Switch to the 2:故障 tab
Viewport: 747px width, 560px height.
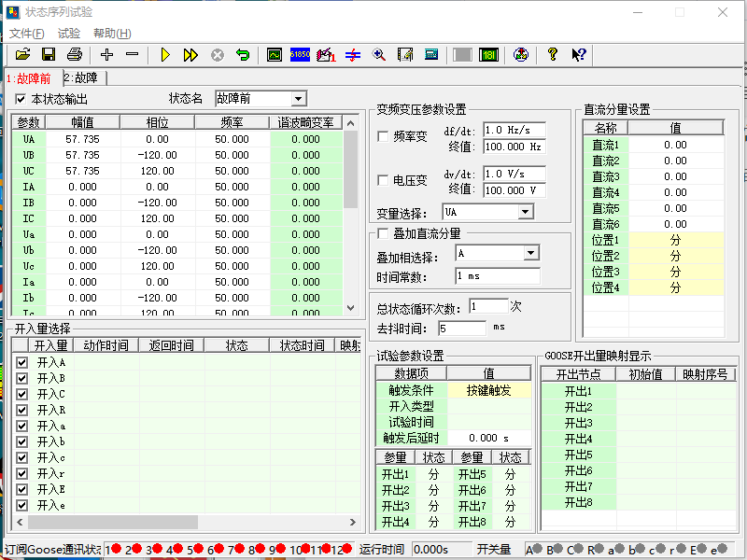(85, 78)
